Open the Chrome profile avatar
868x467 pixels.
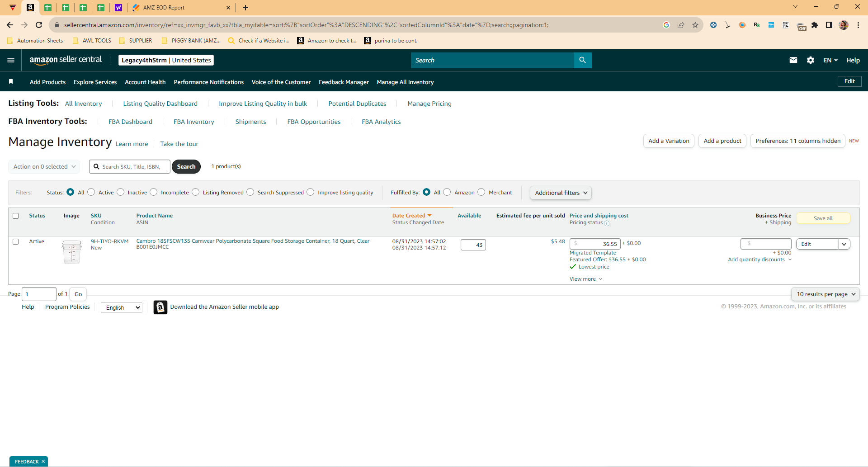click(844, 25)
